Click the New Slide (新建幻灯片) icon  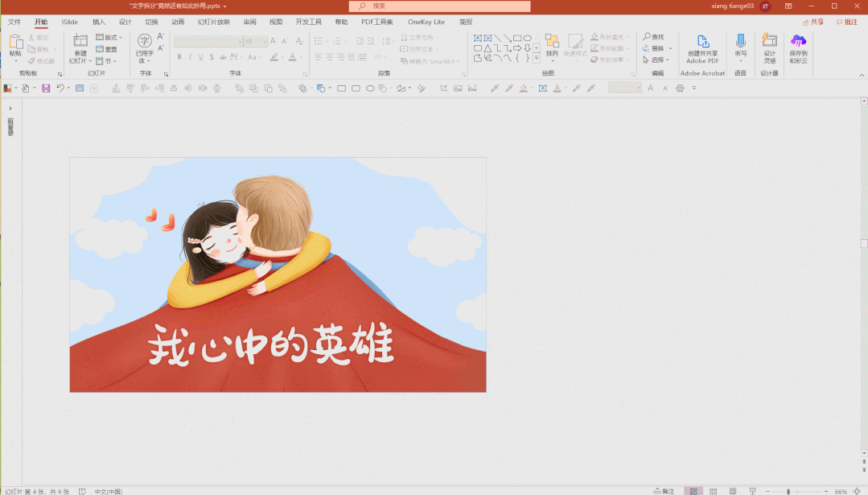tap(80, 43)
